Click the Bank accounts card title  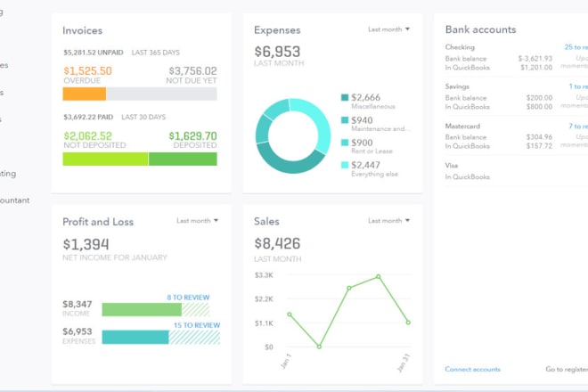pyautogui.click(x=481, y=29)
